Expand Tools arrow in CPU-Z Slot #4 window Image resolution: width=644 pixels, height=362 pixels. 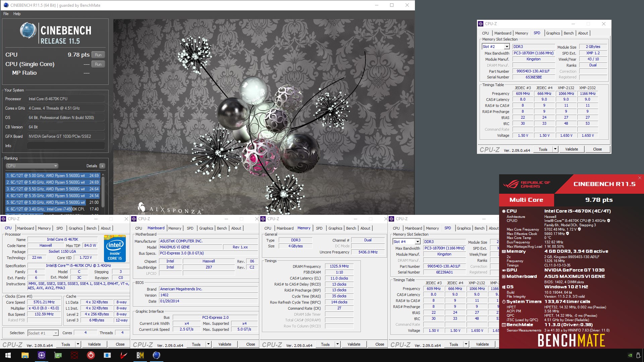point(466,344)
